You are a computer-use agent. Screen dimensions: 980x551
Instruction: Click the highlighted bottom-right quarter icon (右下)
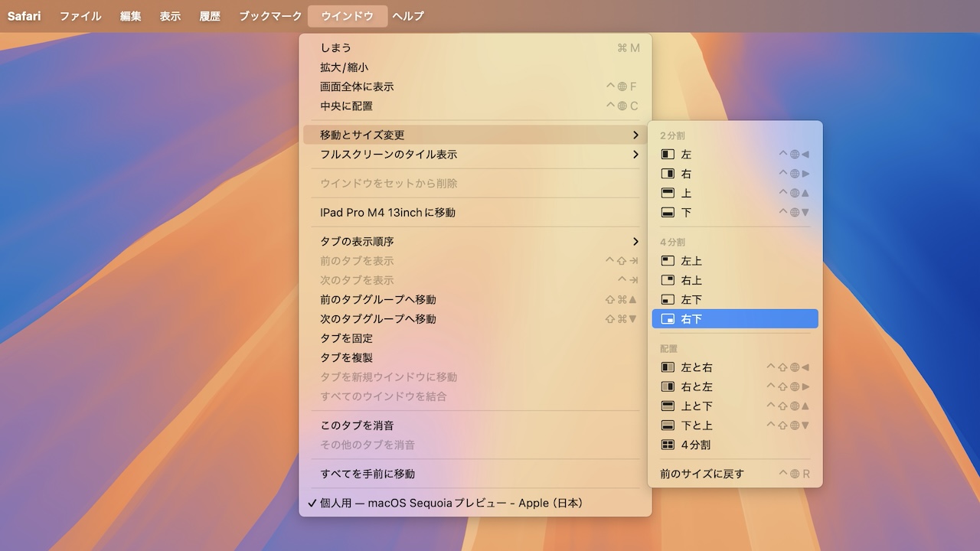point(668,319)
